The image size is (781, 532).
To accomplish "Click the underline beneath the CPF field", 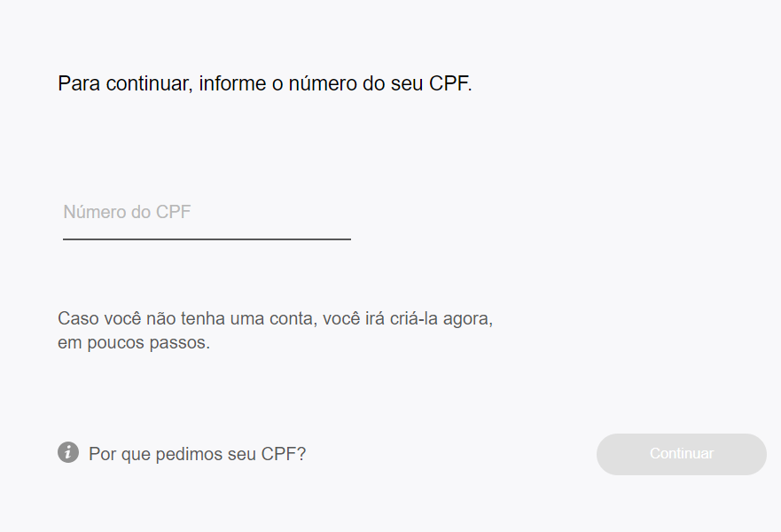I will click(207, 239).
